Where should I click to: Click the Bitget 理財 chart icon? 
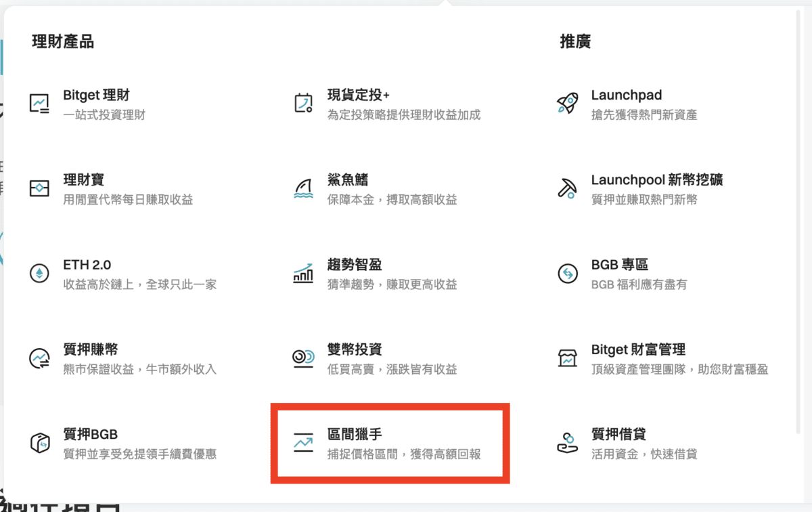(39, 104)
